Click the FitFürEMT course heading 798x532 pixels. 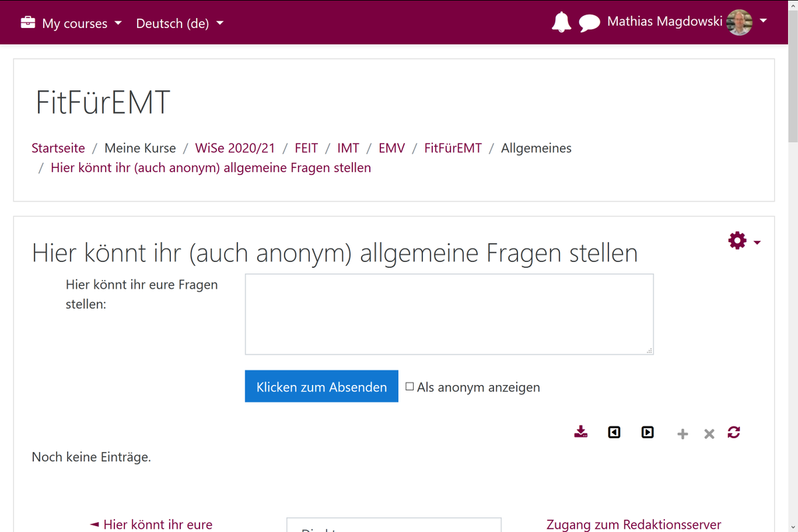click(x=103, y=103)
